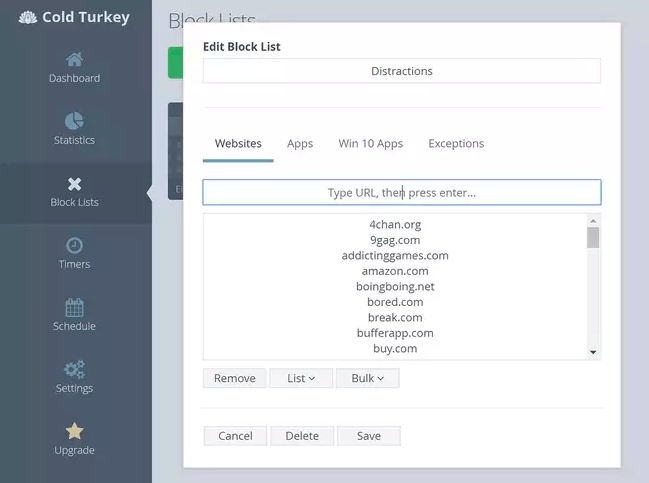The width and height of the screenshot is (649, 483).
Task: Click the Timers sidebar label
Action: 75,264
